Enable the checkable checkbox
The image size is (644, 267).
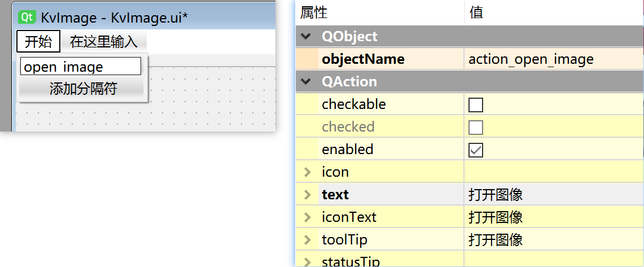pos(476,105)
